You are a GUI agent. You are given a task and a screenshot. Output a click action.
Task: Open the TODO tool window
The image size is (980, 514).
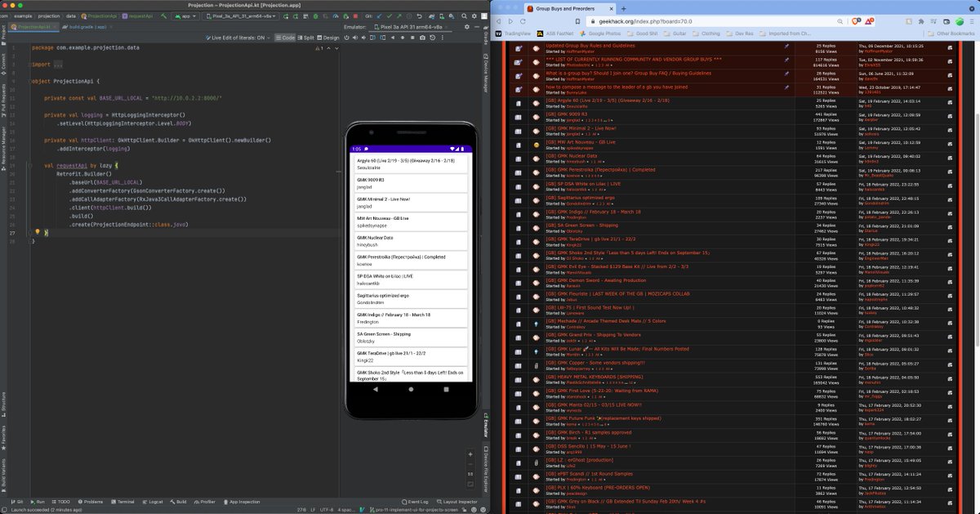click(61, 502)
